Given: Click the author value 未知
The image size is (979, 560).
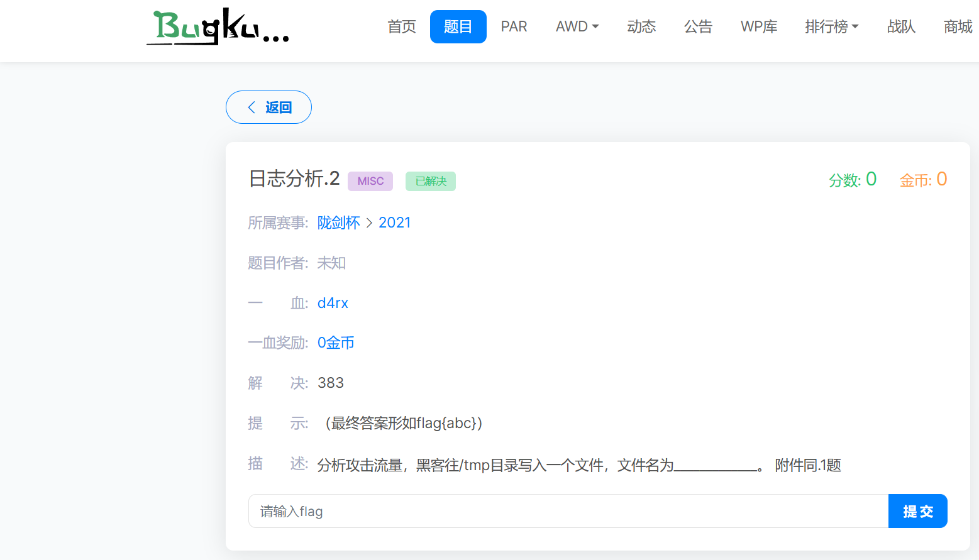Looking at the screenshot, I should (331, 263).
